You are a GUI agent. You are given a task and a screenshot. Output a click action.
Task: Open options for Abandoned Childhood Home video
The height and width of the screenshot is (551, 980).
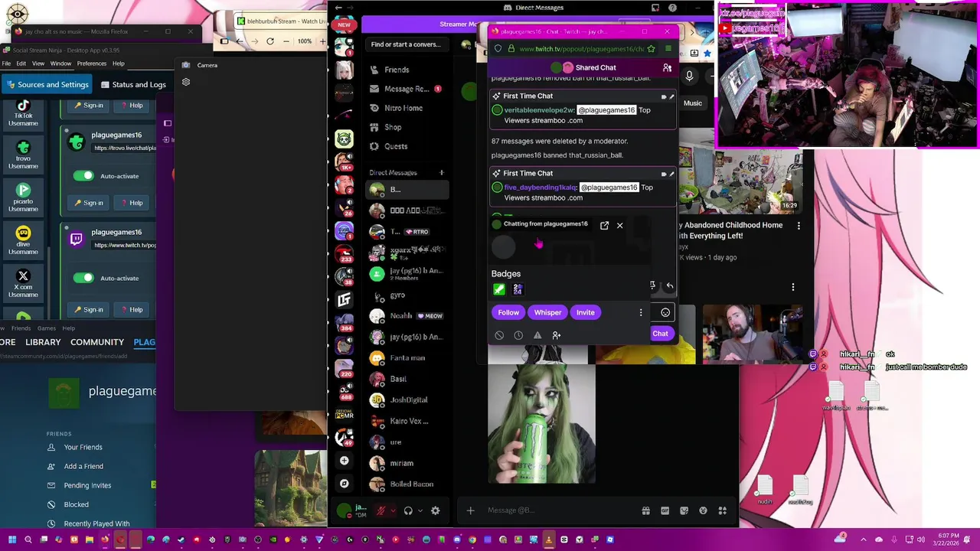[x=799, y=226]
